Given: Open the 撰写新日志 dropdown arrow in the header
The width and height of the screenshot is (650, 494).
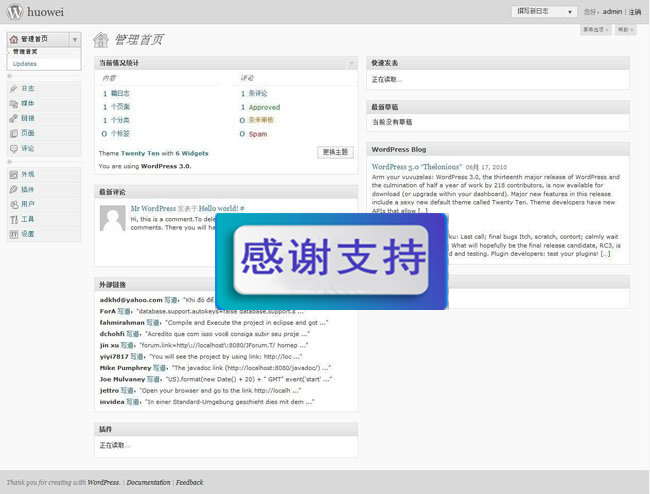Looking at the screenshot, I should point(570,12).
